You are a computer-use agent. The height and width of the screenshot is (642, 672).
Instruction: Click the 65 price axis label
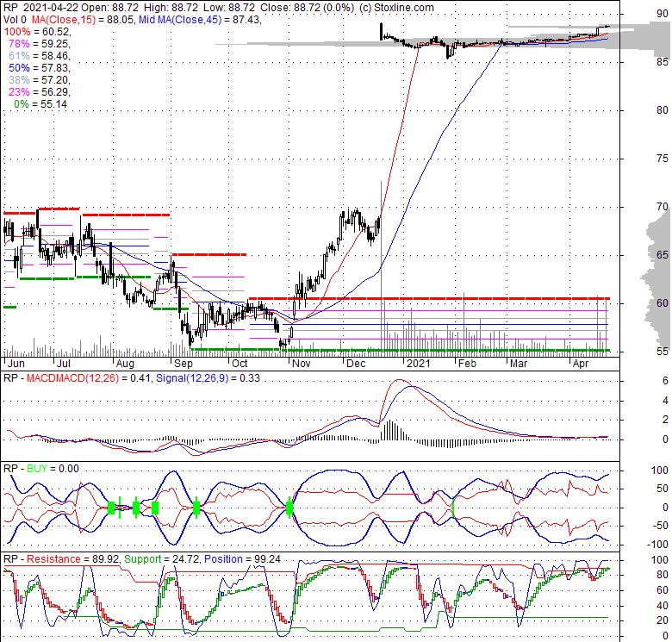pyautogui.click(x=663, y=255)
